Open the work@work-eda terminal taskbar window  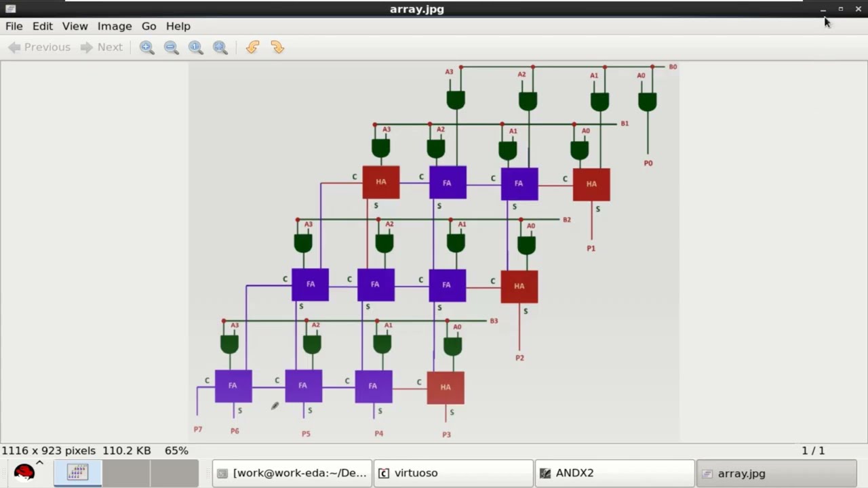292,473
